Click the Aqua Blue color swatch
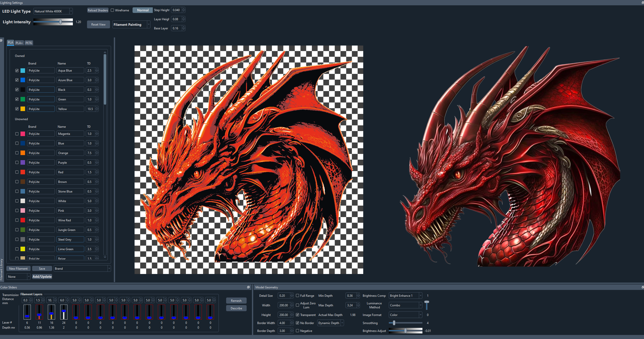The height and width of the screenshot is (339, 644). tap(23, 71)
